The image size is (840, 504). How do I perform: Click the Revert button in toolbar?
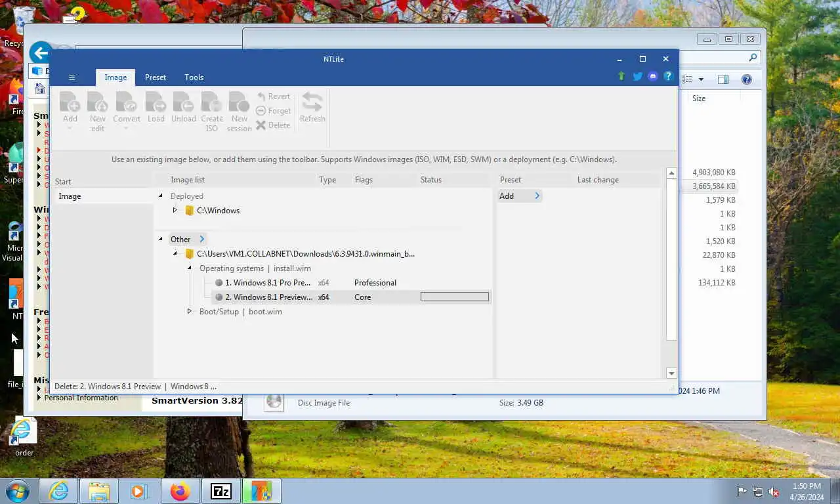[273, 96]
